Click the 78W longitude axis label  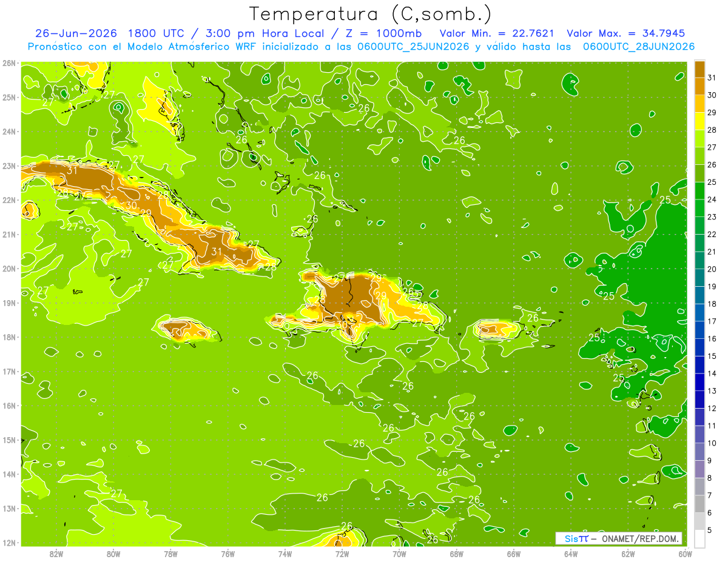pos(171,554)
